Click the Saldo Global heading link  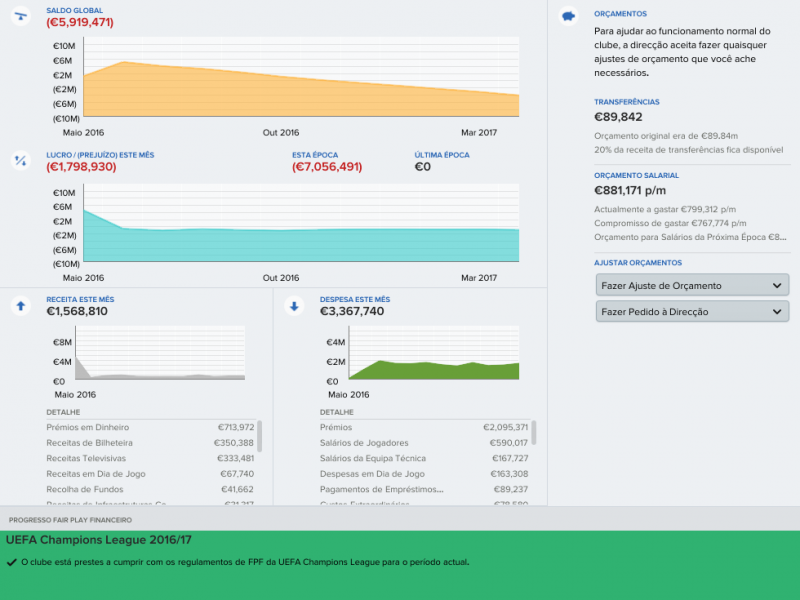click(x=74, y=10)
